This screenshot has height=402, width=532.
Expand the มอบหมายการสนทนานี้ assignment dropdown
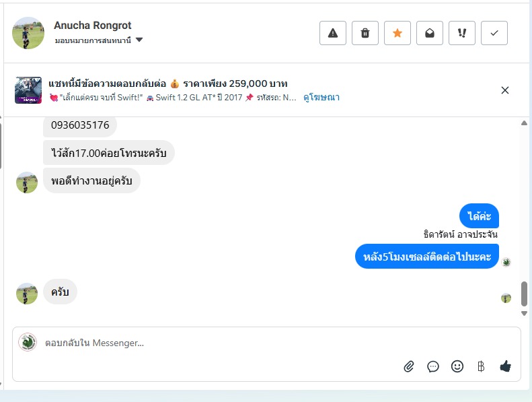coord(99,40)
